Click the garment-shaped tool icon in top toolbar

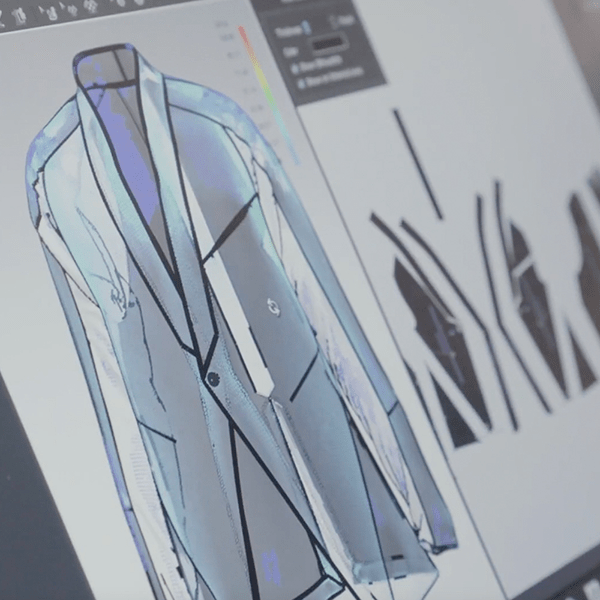tap(18, 16)
